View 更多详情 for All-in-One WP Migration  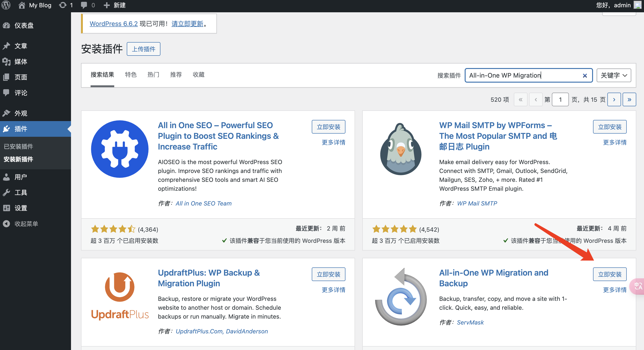[x=615, y=290]
